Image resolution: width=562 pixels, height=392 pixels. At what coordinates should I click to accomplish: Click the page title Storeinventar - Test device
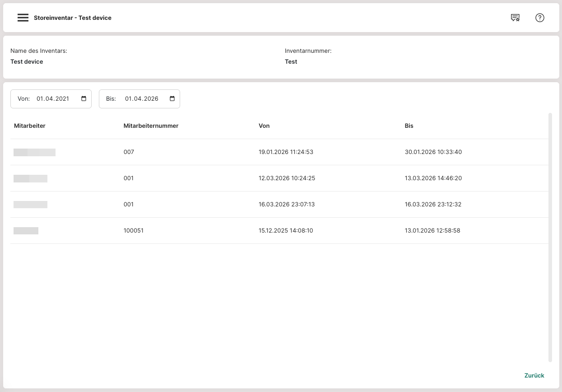point(73,18)
